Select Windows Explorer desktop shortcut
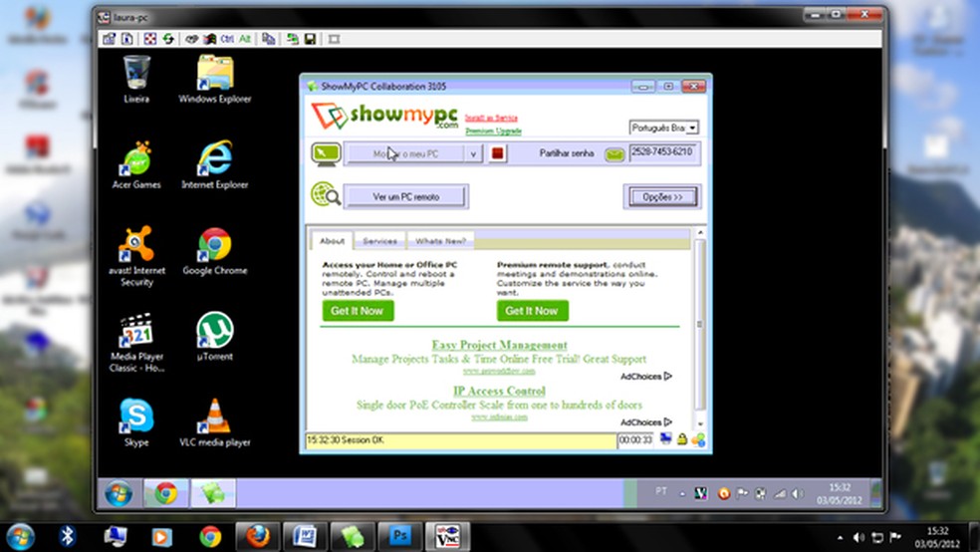Viewport: 980px width, 552px height. [x=215, y=79]
